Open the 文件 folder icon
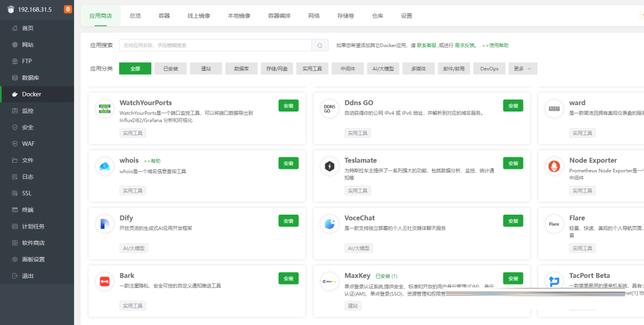Viewport: 644px width, 325px height. click(x=15, y=160)
